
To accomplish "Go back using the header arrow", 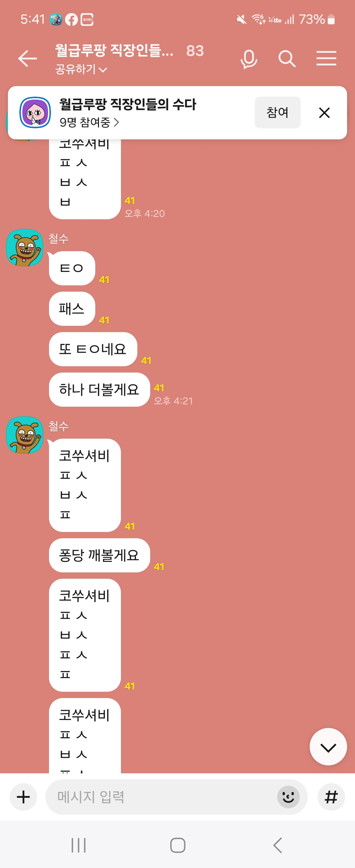I will tap(27, 59).
